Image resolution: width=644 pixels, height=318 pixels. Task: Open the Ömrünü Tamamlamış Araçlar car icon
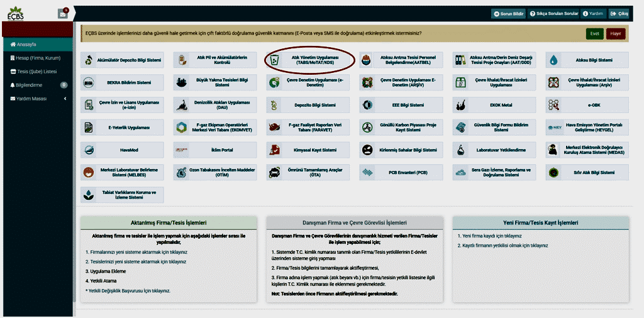(274, 172)
